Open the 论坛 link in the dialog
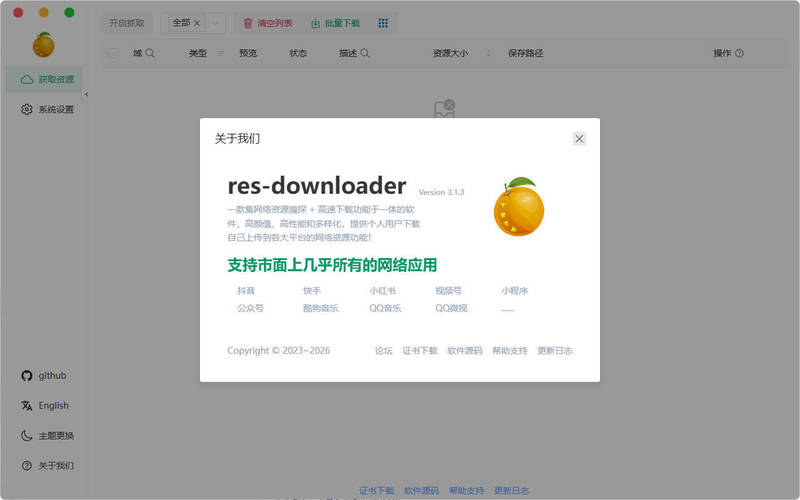800x500 pixels. [384, 351]
